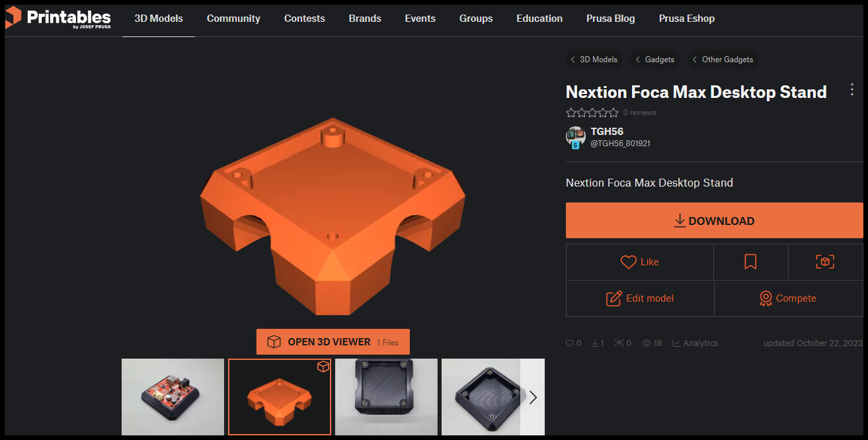Screen dimensions: 868x440
Task: Click the TGH56 user avatar
Action: (x=576, y=137)
